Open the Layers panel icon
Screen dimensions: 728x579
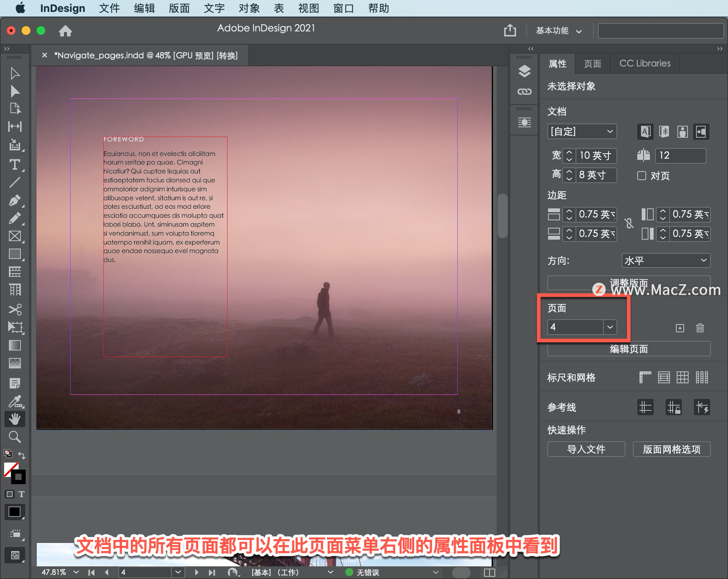tap(524, 71)
